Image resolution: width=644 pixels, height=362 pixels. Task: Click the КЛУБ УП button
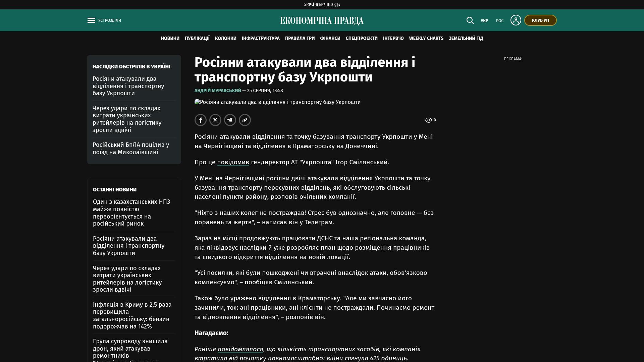pos(540,20)
